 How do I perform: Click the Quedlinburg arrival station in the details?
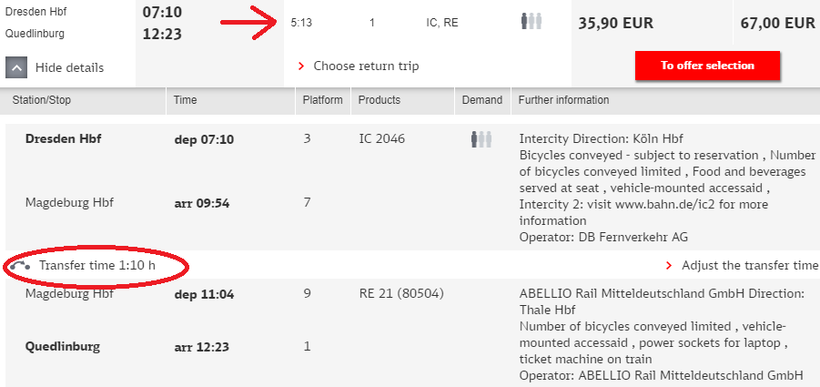tap(62, 346)
